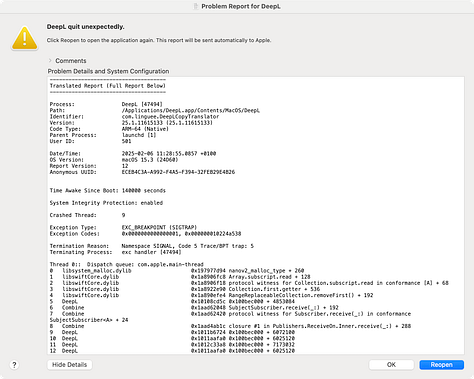Click the yellow warning icon
Screen dimensions: 474x379
pos(25,38)
